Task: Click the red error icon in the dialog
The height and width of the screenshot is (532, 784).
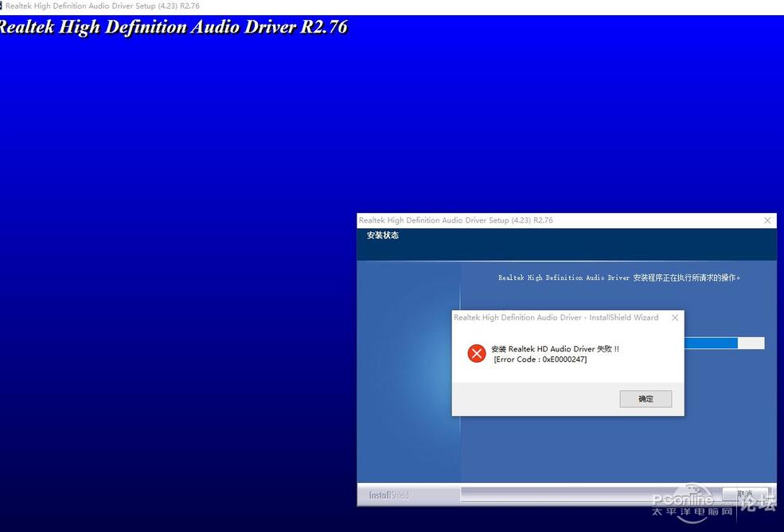Action: (477, 354)
